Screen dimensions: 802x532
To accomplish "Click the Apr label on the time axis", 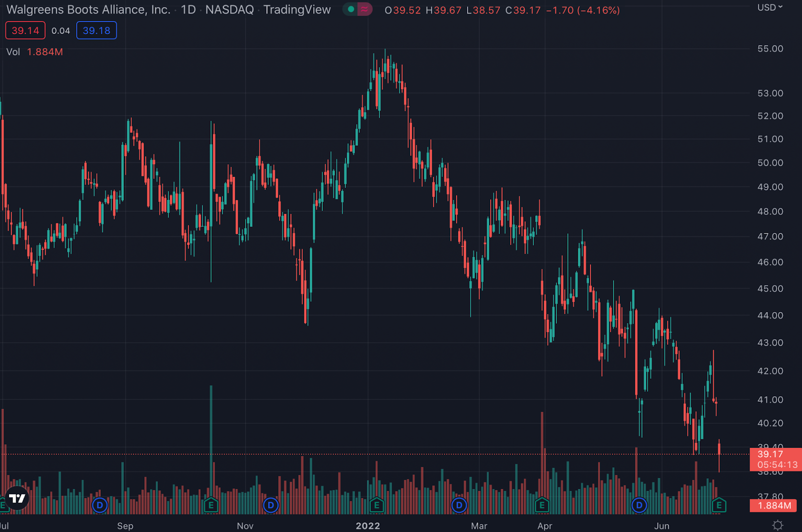I will 545,526.
